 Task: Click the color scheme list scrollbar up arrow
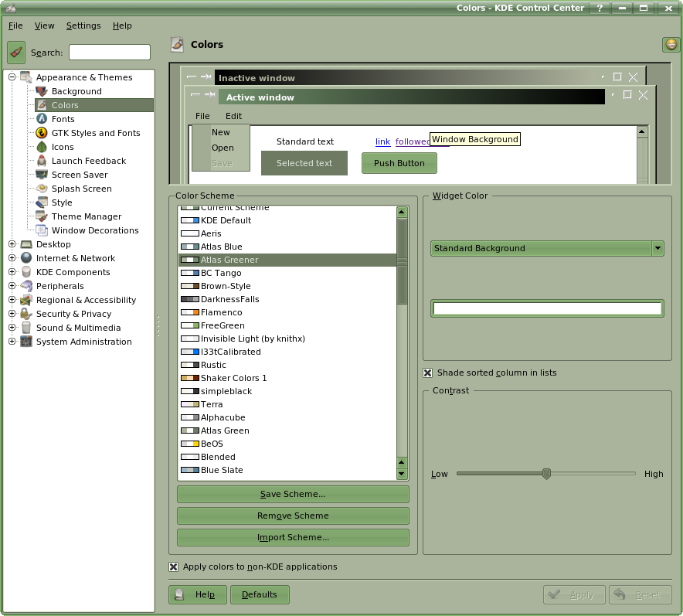[402, 213]
